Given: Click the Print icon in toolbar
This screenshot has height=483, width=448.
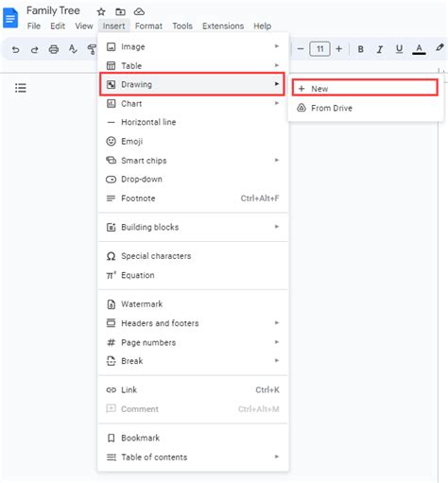Looking at the screenshot, I should tap(54, 49).
